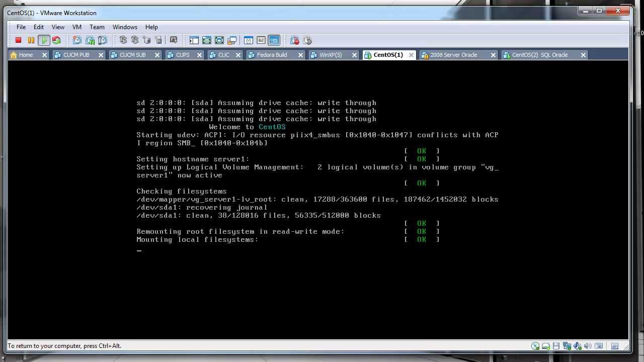This screenshot has width=644, height=362.
Task: Click the capture screen toolbar icon
Action: [x=174, y=40]
